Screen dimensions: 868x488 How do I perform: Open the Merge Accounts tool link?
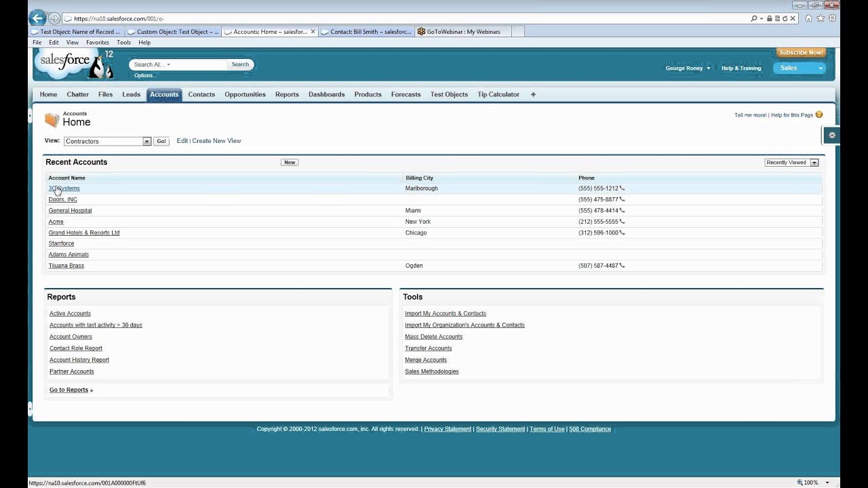pyautogui.click(x=426, y=360)
